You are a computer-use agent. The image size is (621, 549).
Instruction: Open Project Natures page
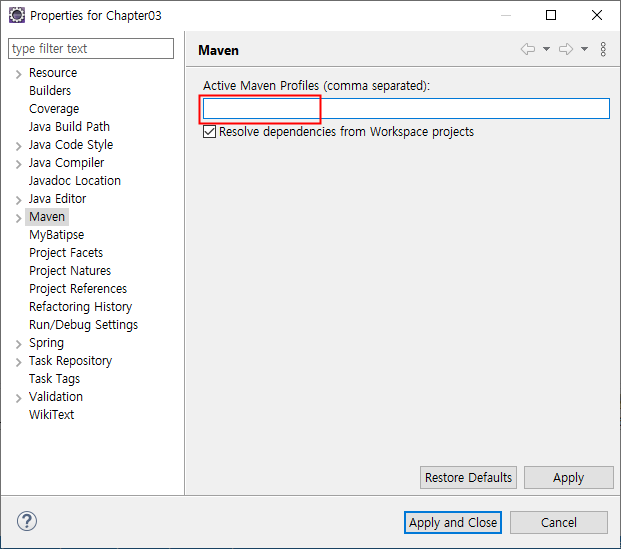(x=70, y=271)
